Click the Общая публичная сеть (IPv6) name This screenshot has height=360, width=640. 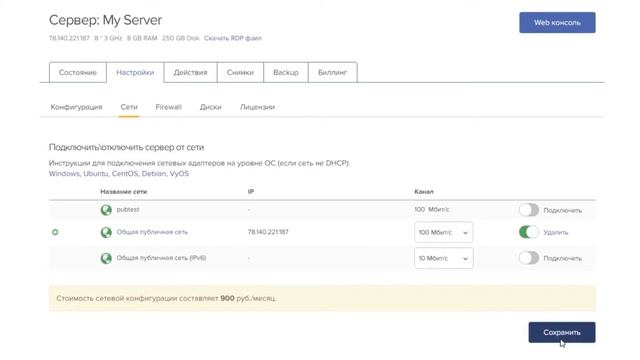161,258
